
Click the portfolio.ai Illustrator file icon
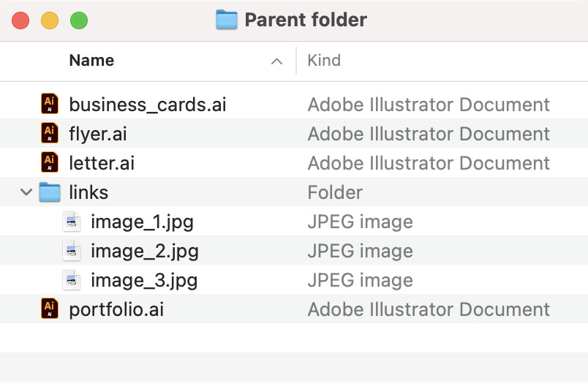(50, 309)
